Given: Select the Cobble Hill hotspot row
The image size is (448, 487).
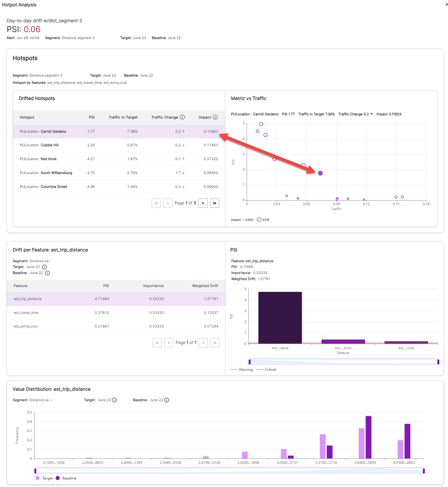Looking at the screenshot, I should pos(119,145).
